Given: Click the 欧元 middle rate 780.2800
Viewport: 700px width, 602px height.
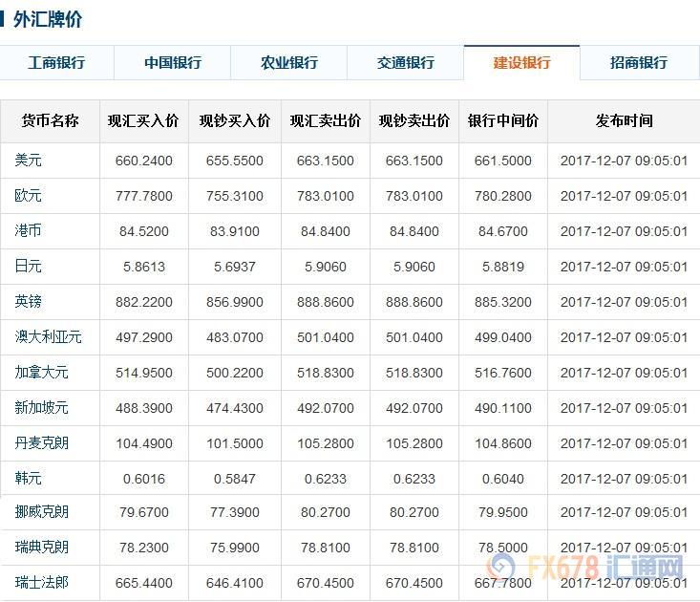Looking at the screenshot, I should [503, 196].
